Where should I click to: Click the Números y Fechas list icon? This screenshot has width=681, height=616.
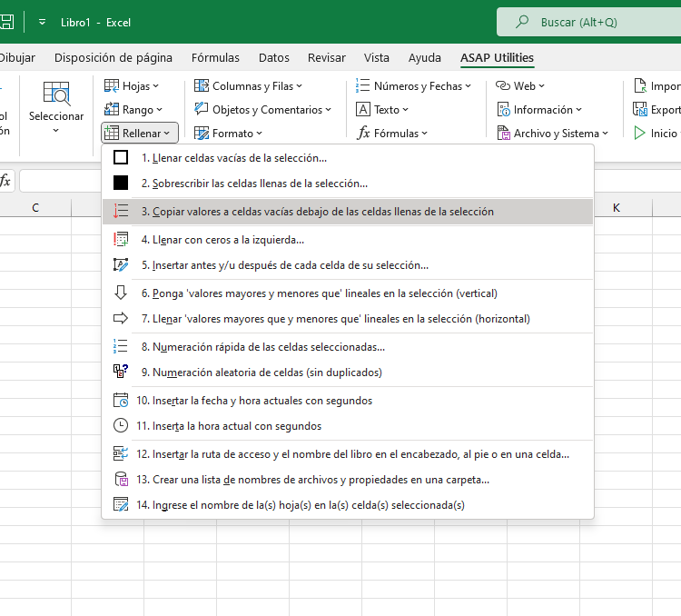point(362,85)
